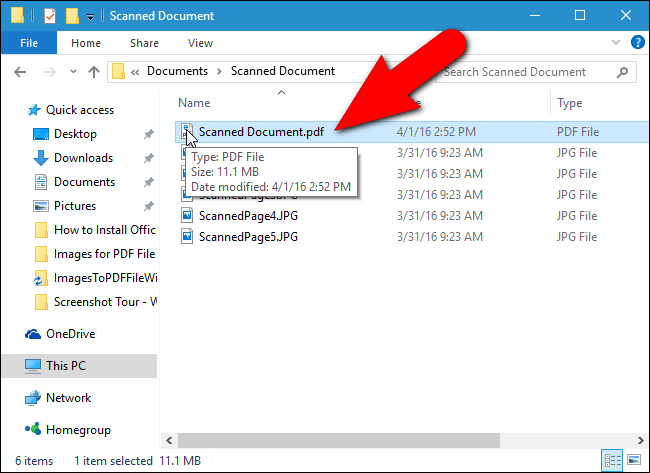Click the scroll right arrow
The height and width of the screenshot is (473, 650).
click(x=640, y=440)
